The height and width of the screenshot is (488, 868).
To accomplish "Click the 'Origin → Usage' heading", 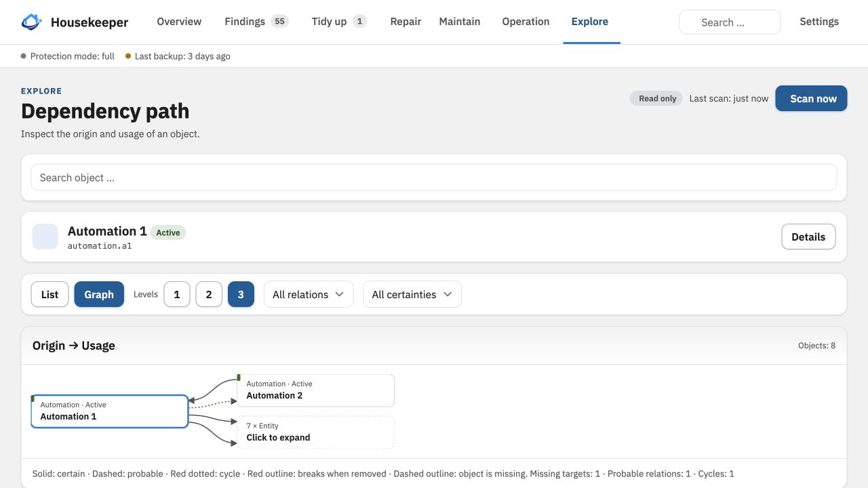I will point(74,346).
